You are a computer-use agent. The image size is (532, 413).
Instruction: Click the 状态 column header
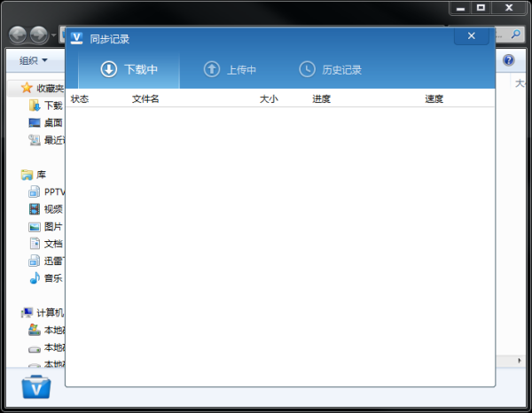(x=80, y=99)
